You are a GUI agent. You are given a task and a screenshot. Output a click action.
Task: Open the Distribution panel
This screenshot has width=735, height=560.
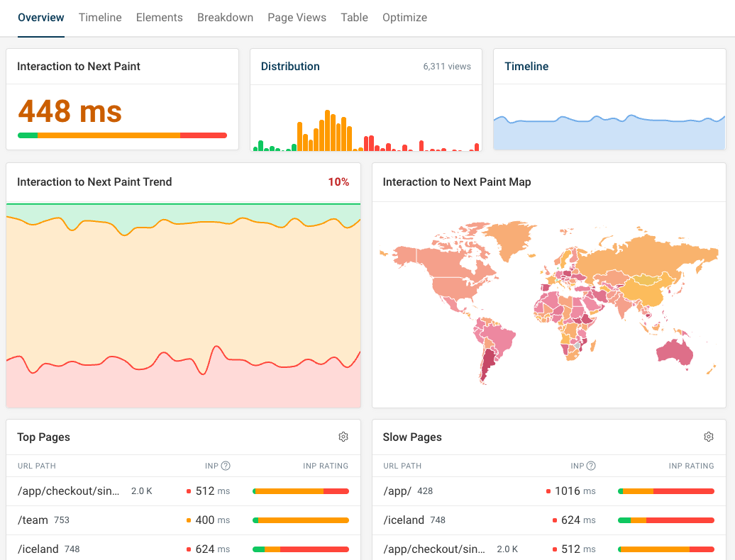tap(290, 66)
